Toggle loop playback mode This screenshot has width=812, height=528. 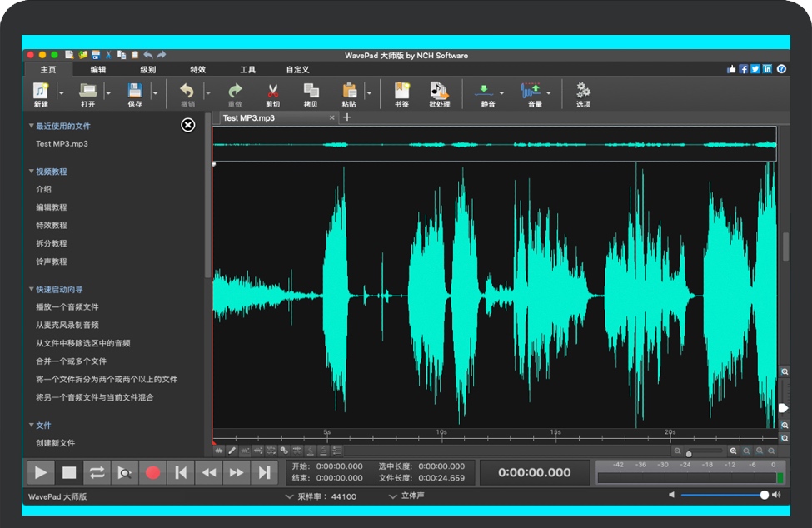pos(97,472)
